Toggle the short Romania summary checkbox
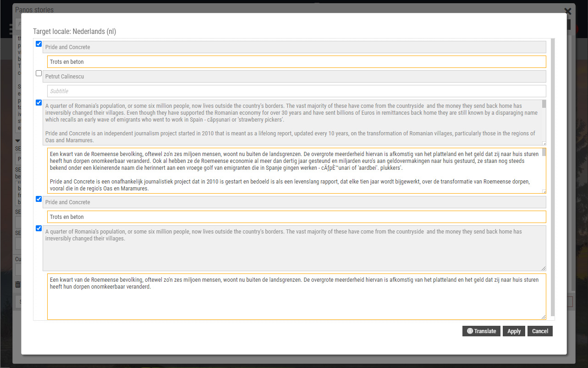 click(x=39, y=228)
